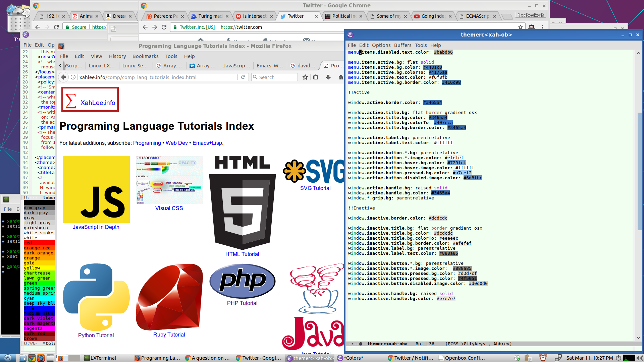Viewport: 644px width, 362px height.
Task: Open the clipboard manager tray icon
Action: click(x=528, y=358)
